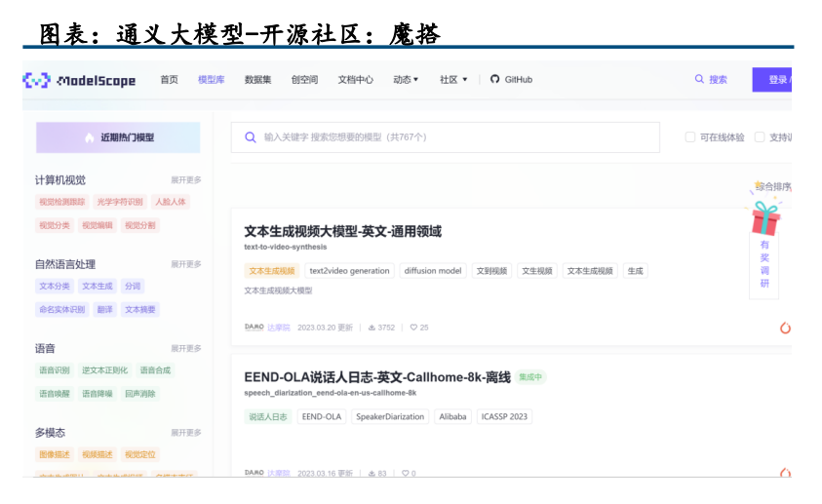Image resolution: width=822 pixels, height=504 pixels.
Task: Go to 首页 in navigation
Action: [170, 80]
